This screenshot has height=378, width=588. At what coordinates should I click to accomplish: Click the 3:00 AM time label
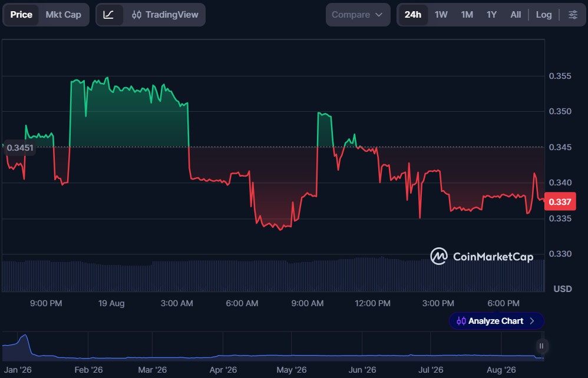pos(177,303)
